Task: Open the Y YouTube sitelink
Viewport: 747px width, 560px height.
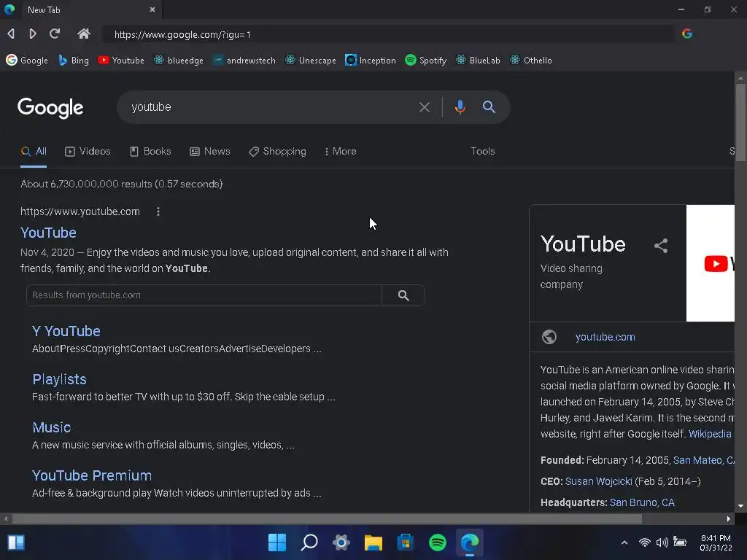Action: pyautogui.click(x=66, y=332)
